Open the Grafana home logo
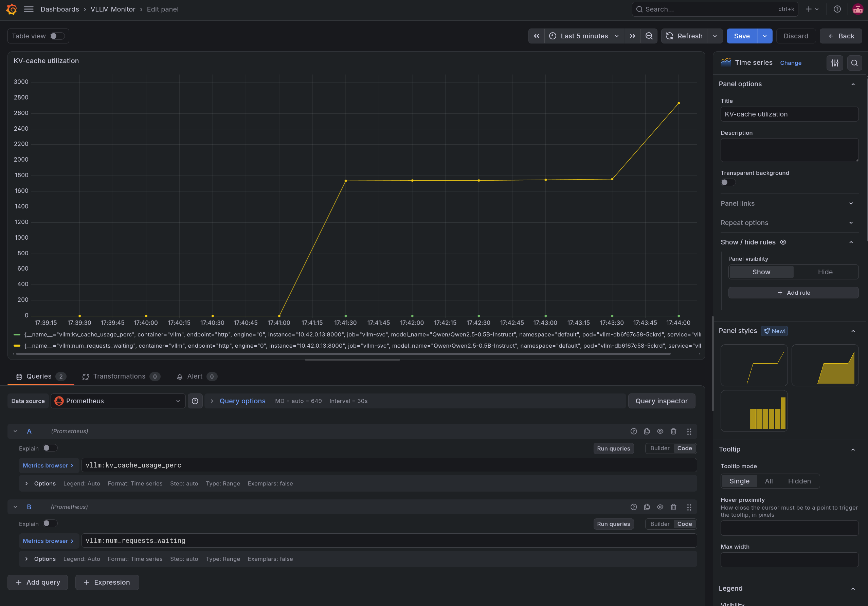The height and width of the screenshot is (606, 868). pyautogui.click(x=12, y=10)
